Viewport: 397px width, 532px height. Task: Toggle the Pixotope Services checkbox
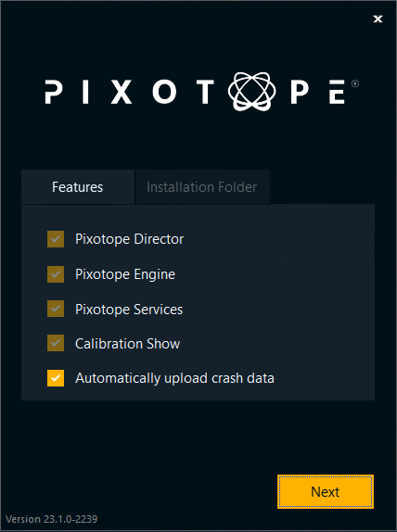(56, 309)
